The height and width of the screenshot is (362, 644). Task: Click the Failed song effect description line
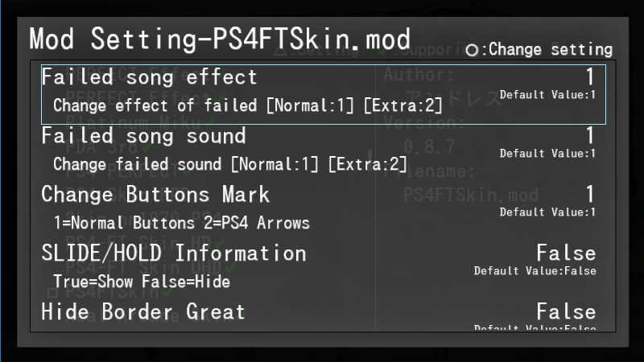[x=248, y=105]
